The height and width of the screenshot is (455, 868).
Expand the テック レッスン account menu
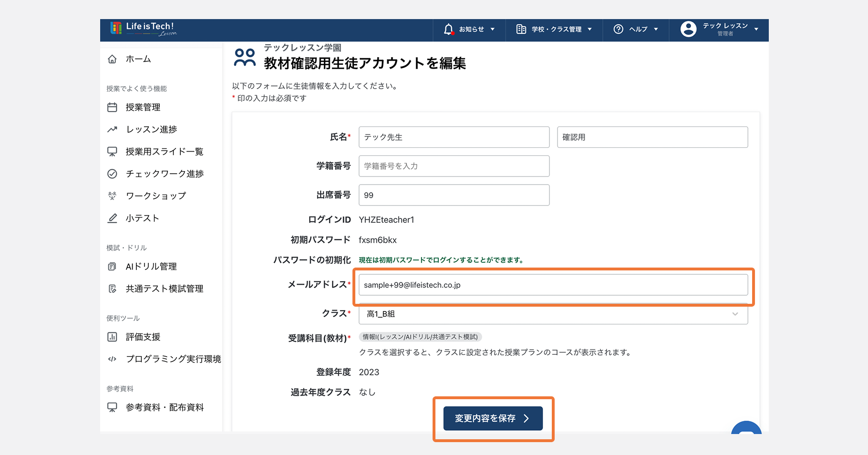(x=719, y=29)
